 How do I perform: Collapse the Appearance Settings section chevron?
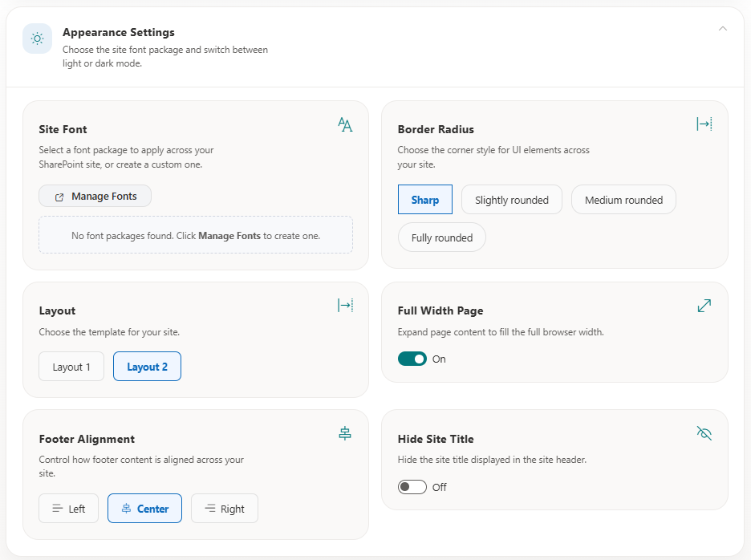tap(723, 29)
